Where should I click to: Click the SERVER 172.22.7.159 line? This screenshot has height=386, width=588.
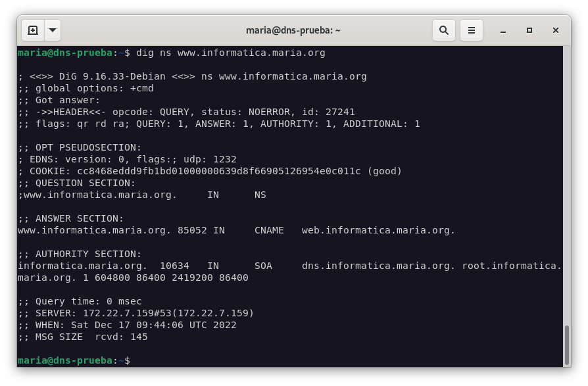coord(136,313)
